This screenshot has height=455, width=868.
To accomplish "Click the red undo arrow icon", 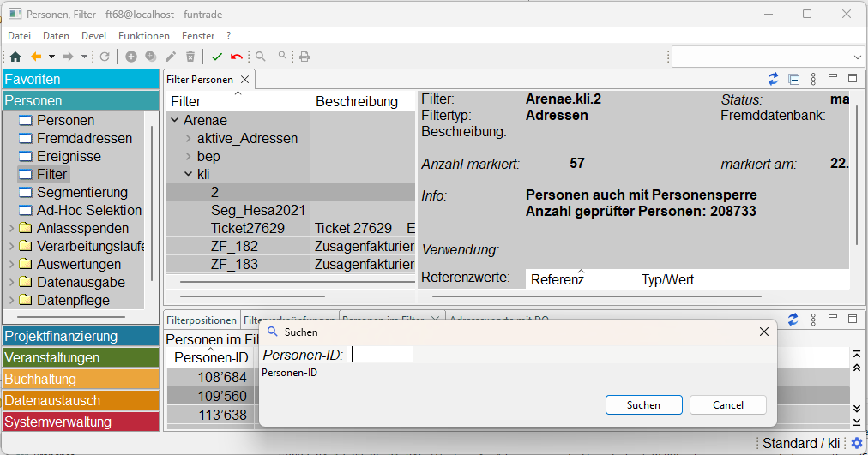I will 236,57.
